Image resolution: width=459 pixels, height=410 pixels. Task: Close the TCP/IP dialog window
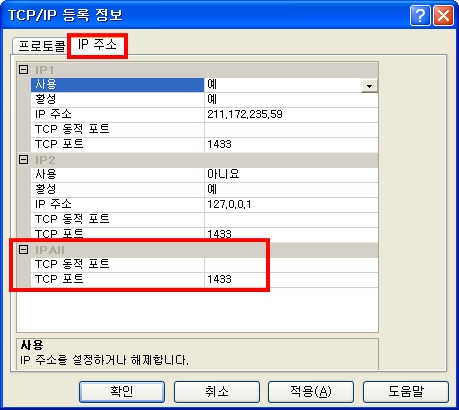(x=443, y=15)
